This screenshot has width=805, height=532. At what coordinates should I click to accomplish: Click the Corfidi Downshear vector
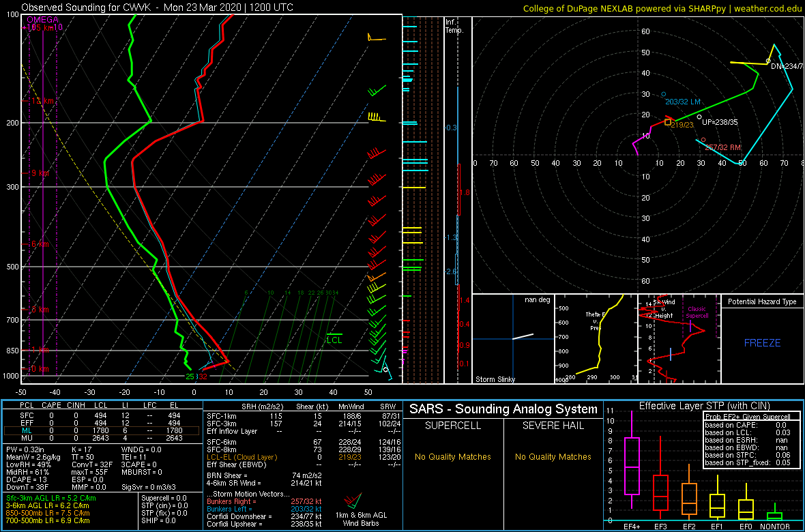point(264,516)
